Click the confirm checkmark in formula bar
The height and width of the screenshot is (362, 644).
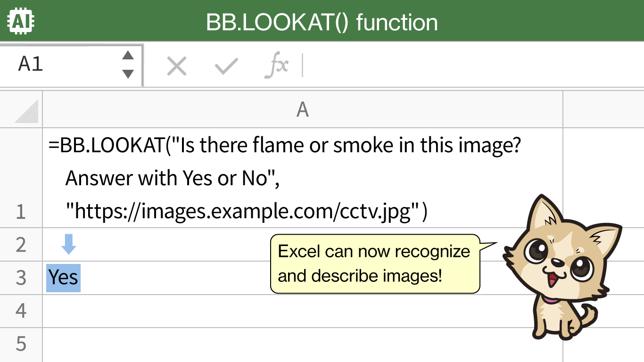point(226,66)
